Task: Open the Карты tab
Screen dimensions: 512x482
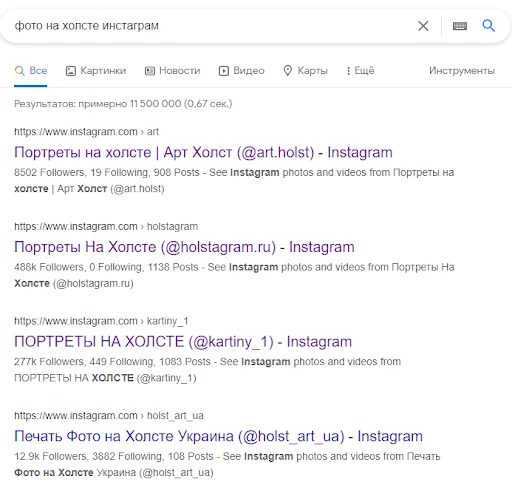Action: (306, 71)
